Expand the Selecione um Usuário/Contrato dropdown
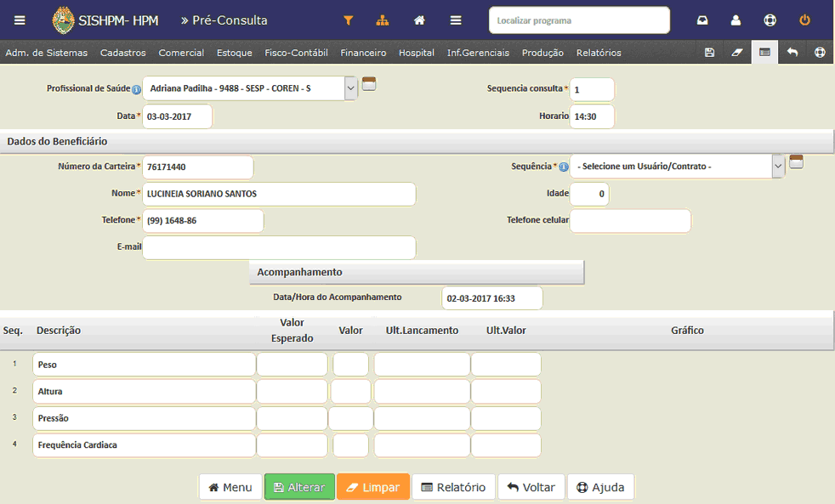This screenshot has width=835, height=504. pos(777,166)
